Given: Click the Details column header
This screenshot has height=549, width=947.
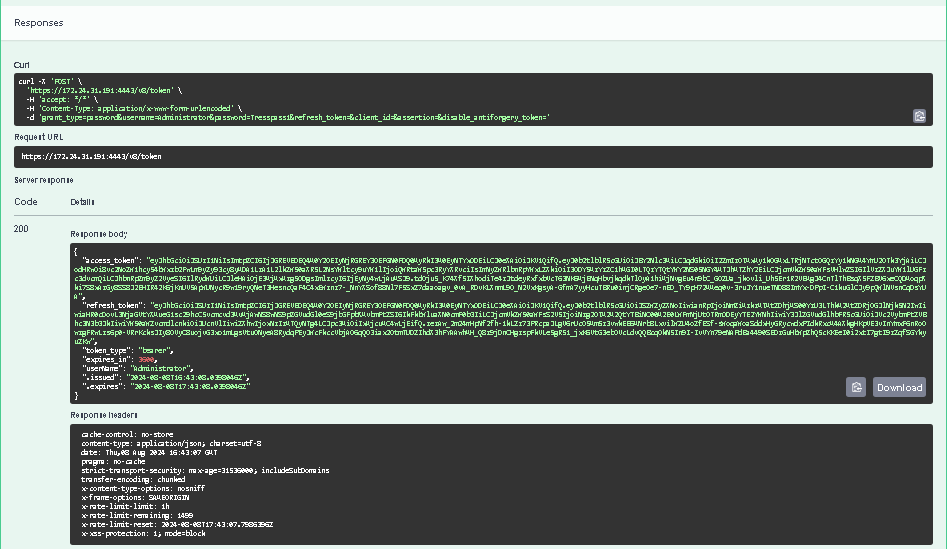Looking at the screenshot, I should 82,202.
